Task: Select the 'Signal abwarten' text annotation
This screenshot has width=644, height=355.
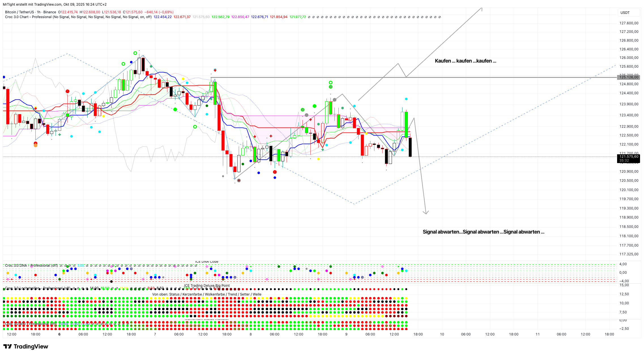Action: [483, 232]
